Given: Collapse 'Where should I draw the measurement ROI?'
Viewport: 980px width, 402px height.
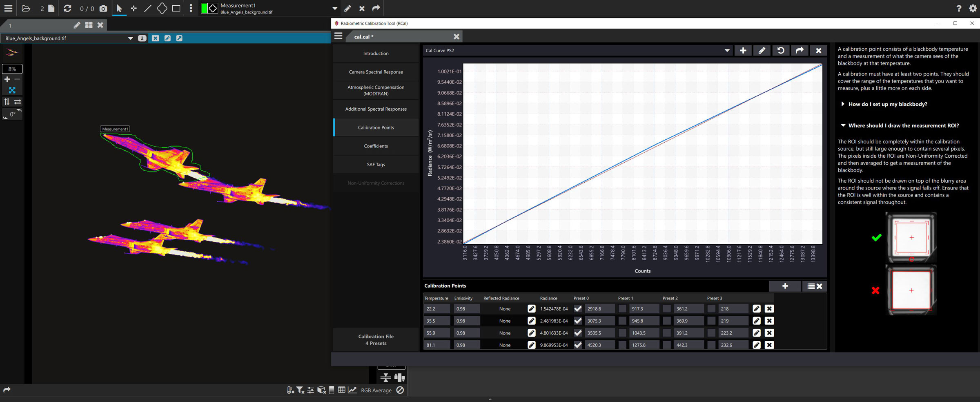Looking at the screenshot, I should coord(842,125).
